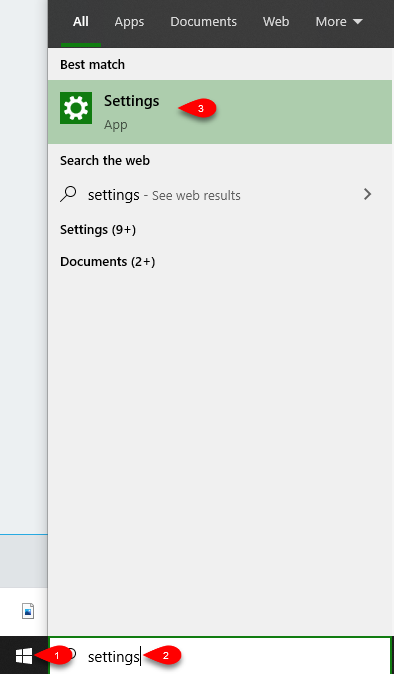Click the green Settings gear icon
This screenshot has height=674, width=394.
point(76,108)
